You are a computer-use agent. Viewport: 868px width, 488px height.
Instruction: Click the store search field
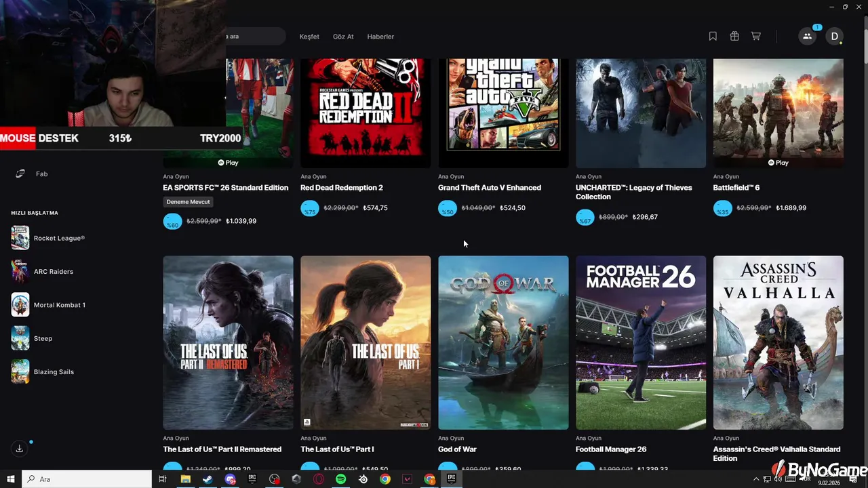256,37
